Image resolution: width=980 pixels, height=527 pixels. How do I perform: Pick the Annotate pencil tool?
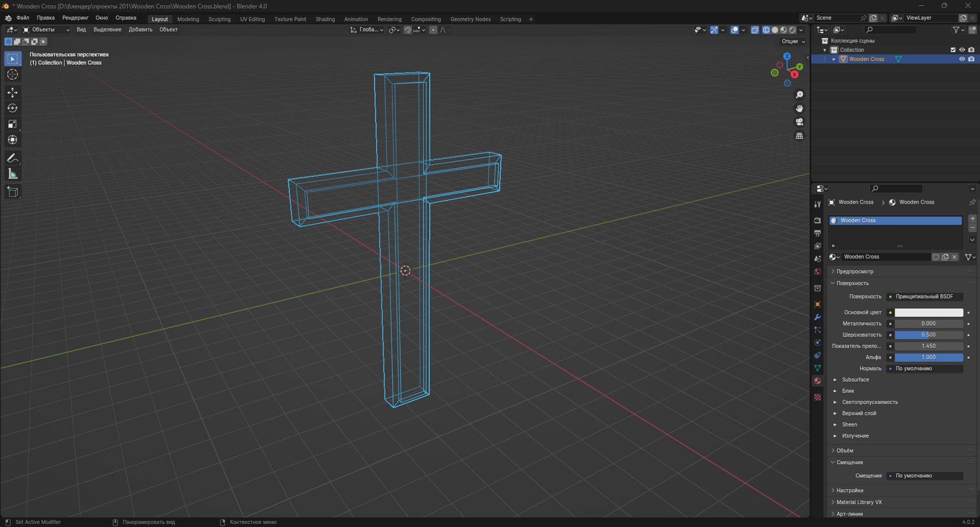coord(13,158)
